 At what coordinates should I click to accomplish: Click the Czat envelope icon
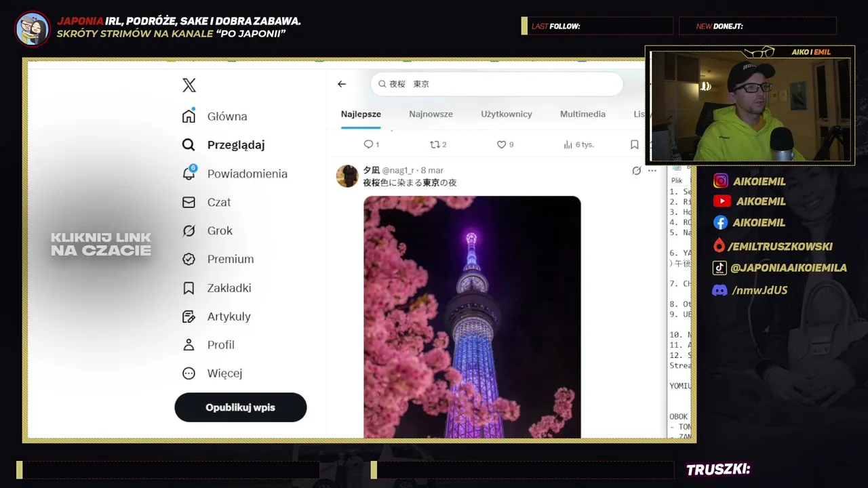click(189, 202)
